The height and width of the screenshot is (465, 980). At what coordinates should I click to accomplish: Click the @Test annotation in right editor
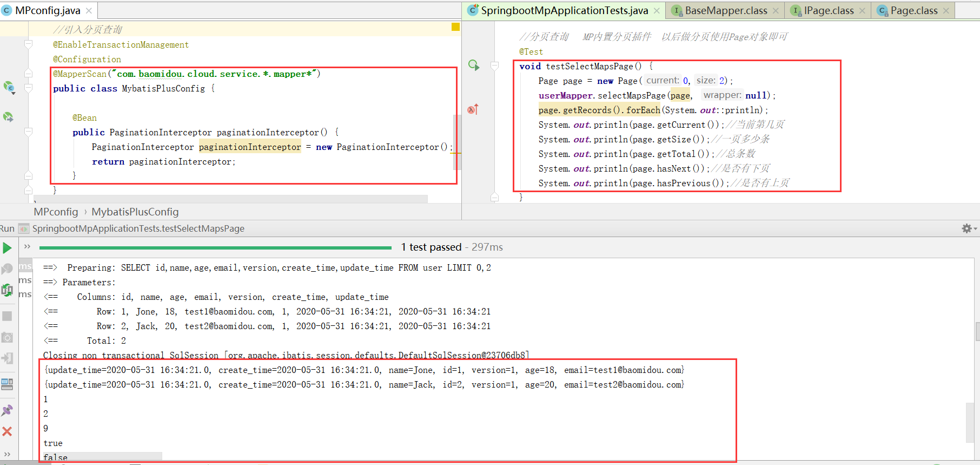[531, 51]
